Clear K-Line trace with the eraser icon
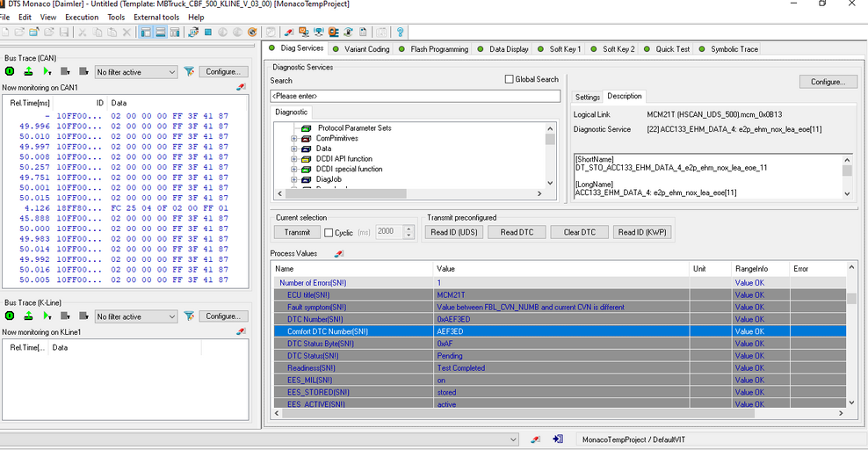This screenshot has width=868, height=450. pyautogui.click(x=241, y=331)
